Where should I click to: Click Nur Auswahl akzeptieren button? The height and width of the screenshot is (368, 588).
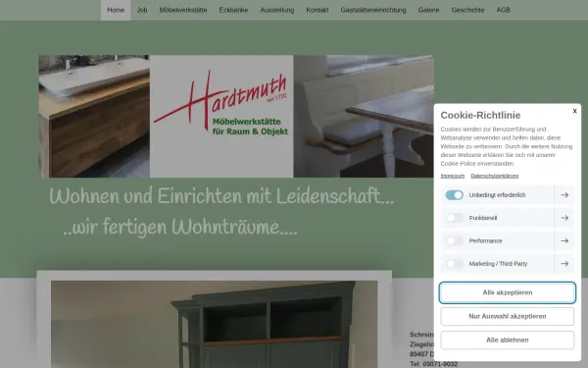pyautogui.click(x=507, y=316)
